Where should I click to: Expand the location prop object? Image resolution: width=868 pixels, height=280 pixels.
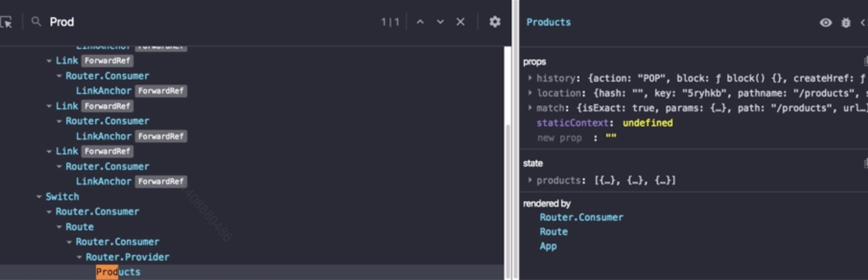[530, 93]
